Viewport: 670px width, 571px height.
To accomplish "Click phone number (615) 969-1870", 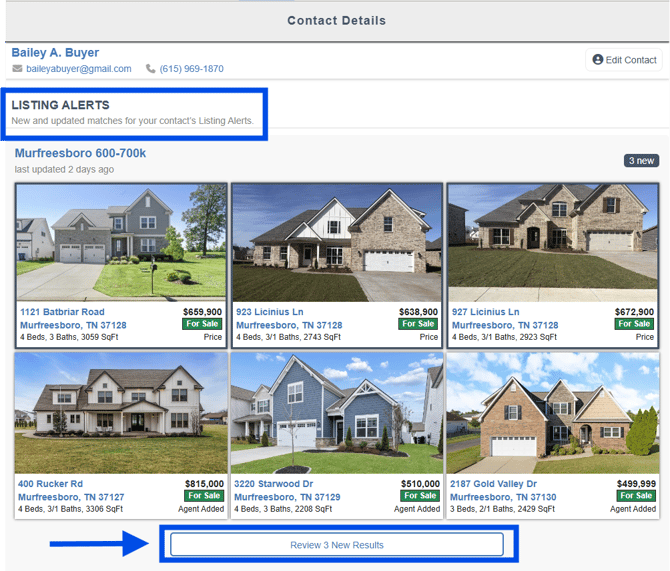I will (191, 69).
